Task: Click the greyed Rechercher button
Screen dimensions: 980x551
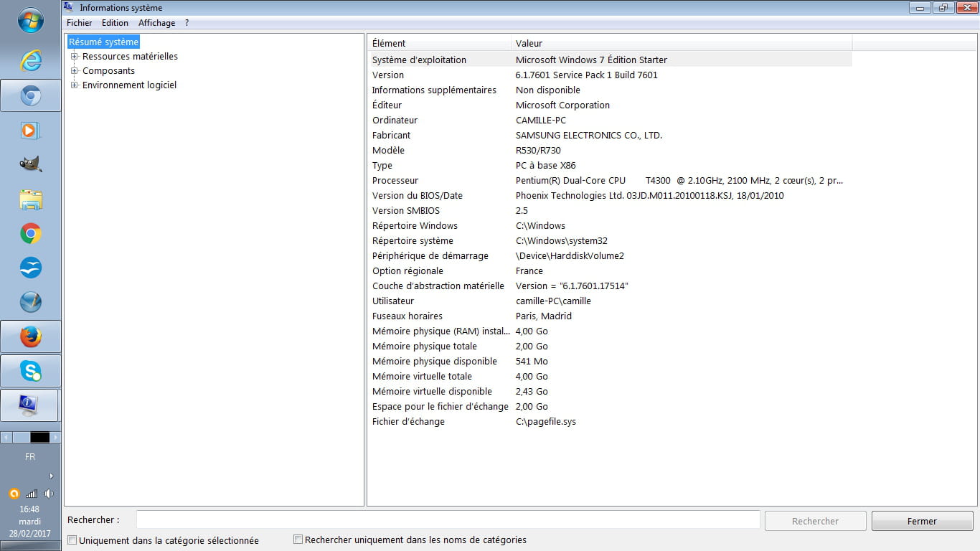Action: pos(816,521)
